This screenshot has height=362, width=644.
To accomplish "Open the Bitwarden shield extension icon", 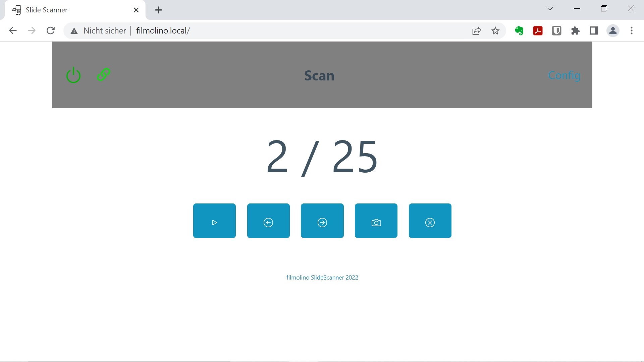I will click(557, 31).
